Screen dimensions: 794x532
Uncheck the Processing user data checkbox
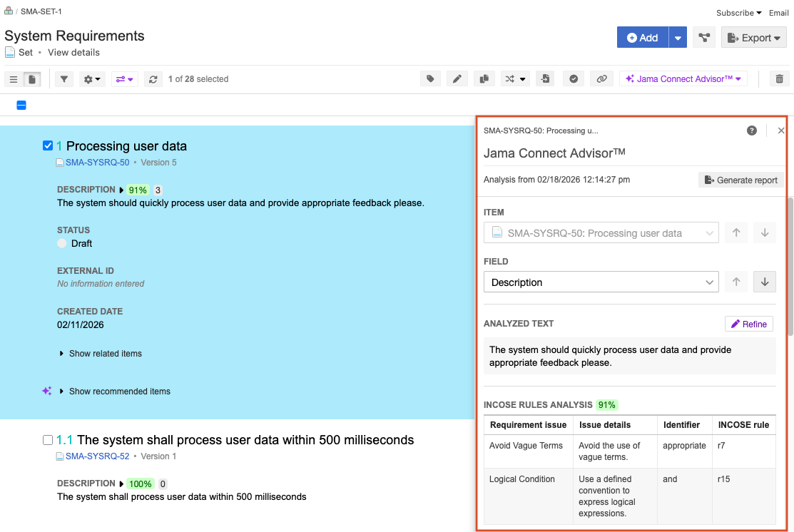[48, 145]
